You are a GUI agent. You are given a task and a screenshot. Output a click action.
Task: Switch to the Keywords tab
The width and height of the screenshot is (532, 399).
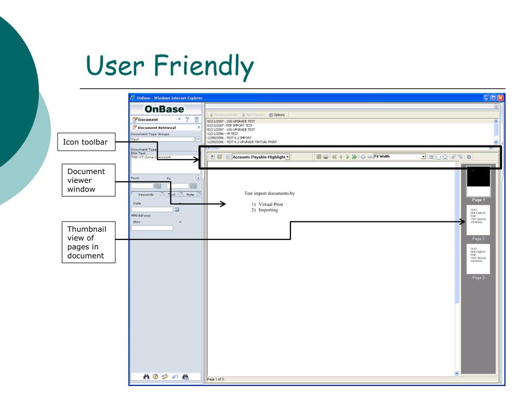146,195
